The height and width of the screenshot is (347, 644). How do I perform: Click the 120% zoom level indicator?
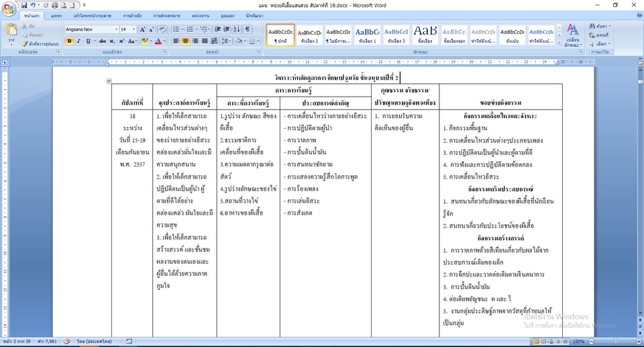578,341
